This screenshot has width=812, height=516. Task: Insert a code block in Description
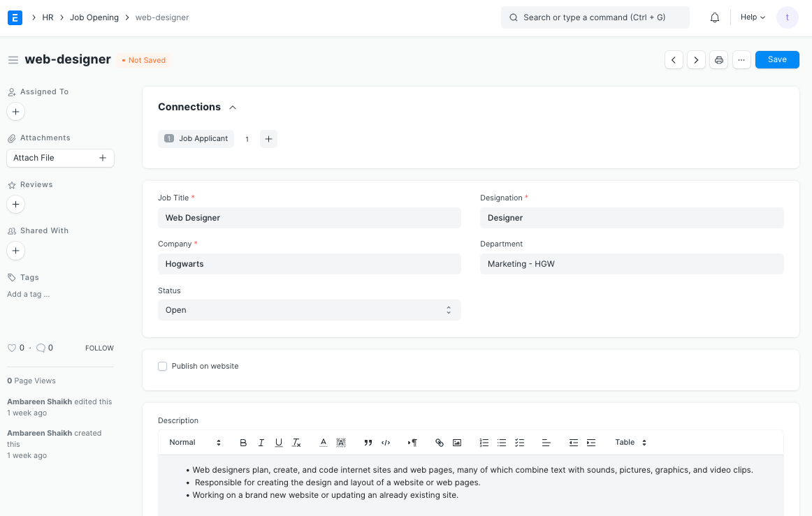click(x=386, y=443)
